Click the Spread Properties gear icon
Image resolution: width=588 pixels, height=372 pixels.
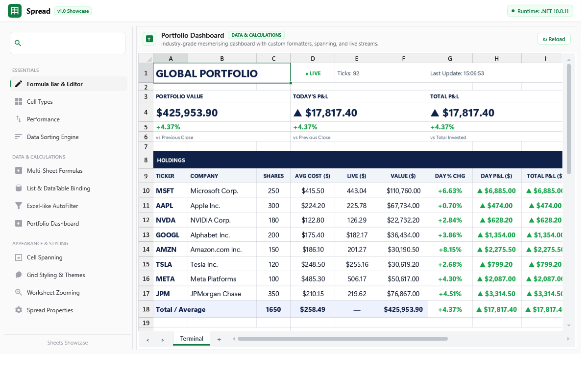point(19,310)
